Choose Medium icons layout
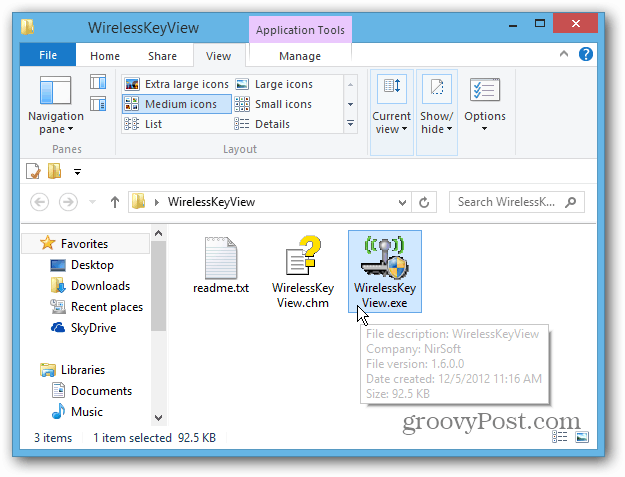This screenshot has height=477, width=625. [176, 104]
